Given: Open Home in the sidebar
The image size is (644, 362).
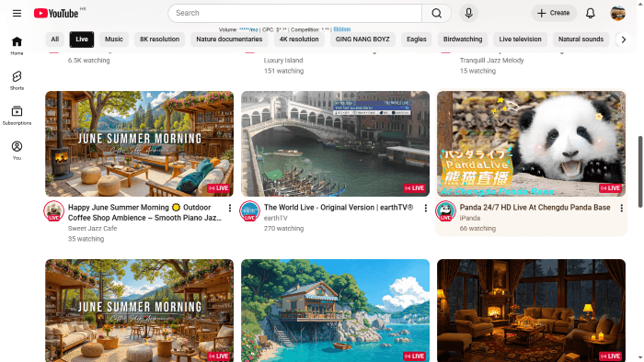Looking at the screenshot, I should coord(17,46).
